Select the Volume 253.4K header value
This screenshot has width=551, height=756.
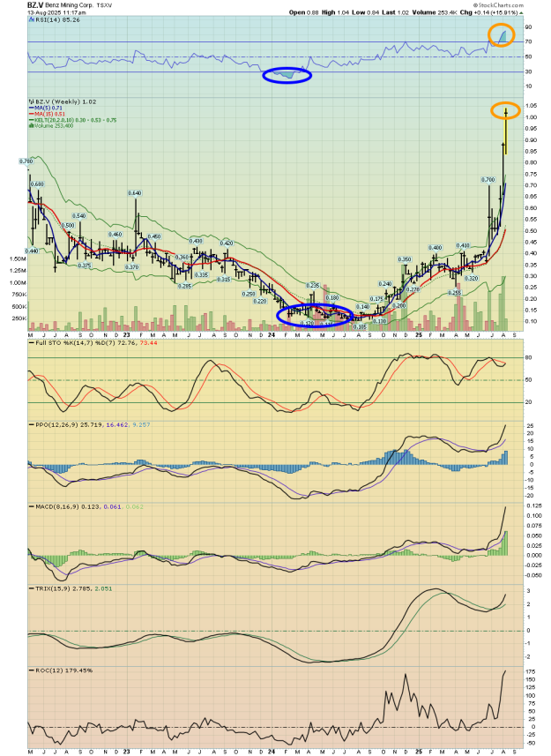(x=434, y=12)
